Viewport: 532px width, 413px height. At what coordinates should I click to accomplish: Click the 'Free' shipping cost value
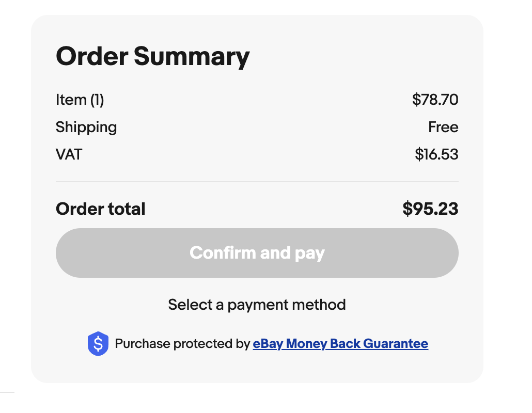[443, 127]
